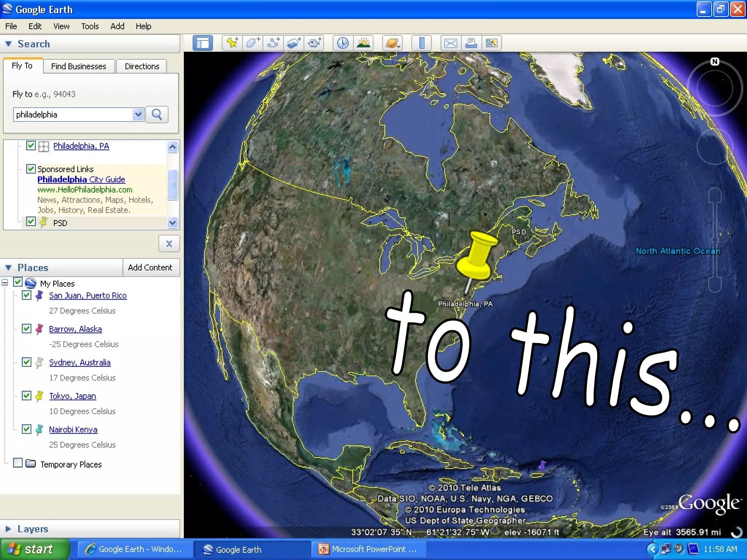Switch to the Directions tab

coord(142,66)
